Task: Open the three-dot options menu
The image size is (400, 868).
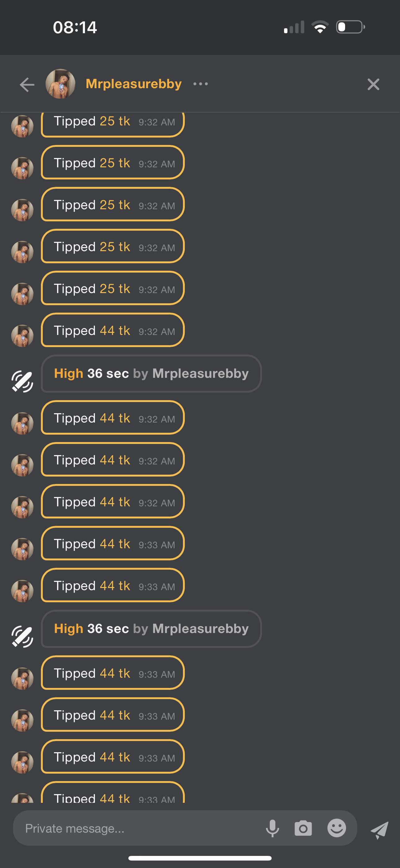Action: (x=201, y=84)
